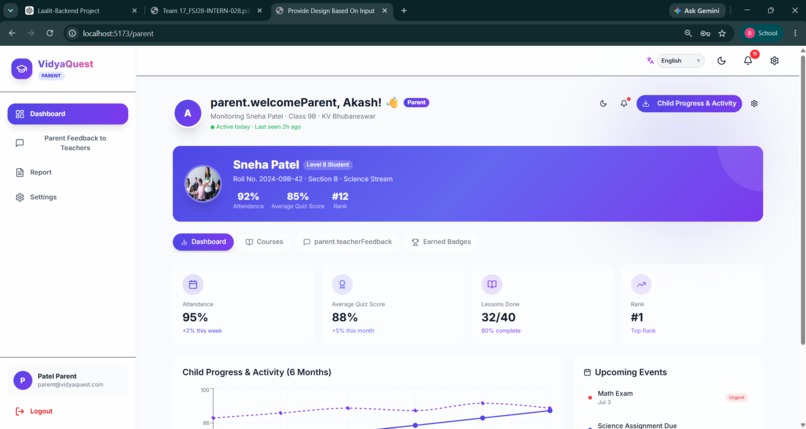Open the English language dropdown
Viewport: 806px width, 429px height.
681,61
